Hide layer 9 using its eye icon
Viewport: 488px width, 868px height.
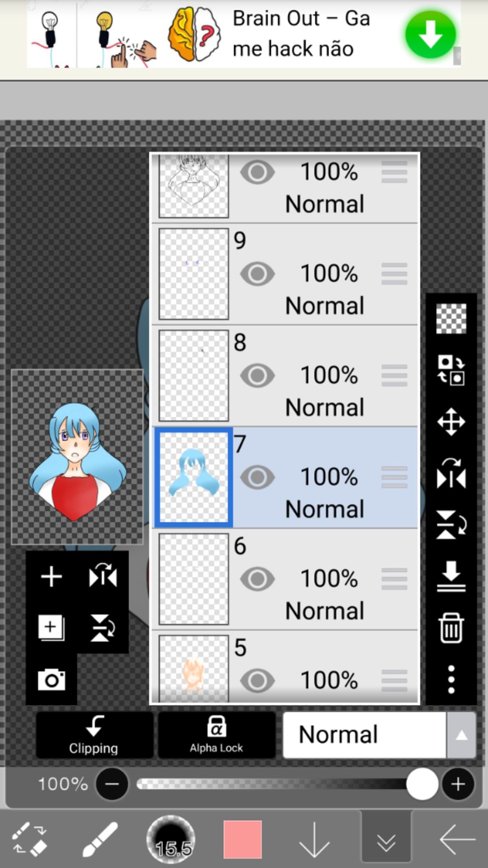(257, 274)
